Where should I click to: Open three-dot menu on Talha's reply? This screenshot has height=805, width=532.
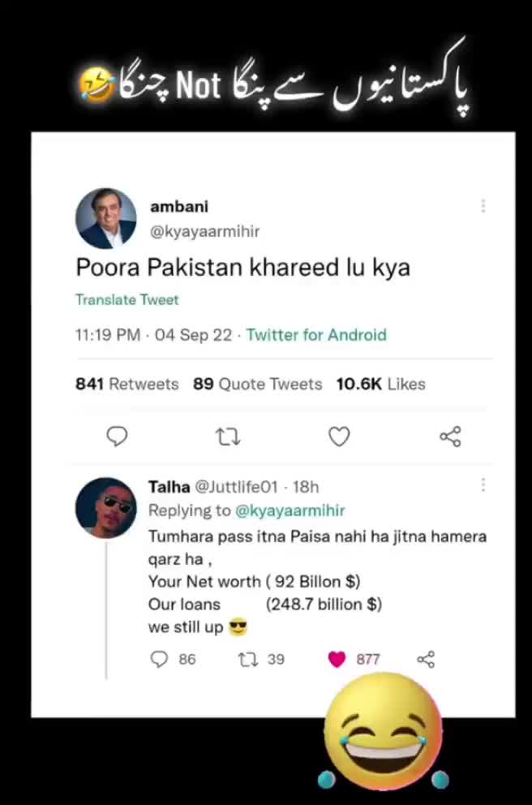point(483,484)
